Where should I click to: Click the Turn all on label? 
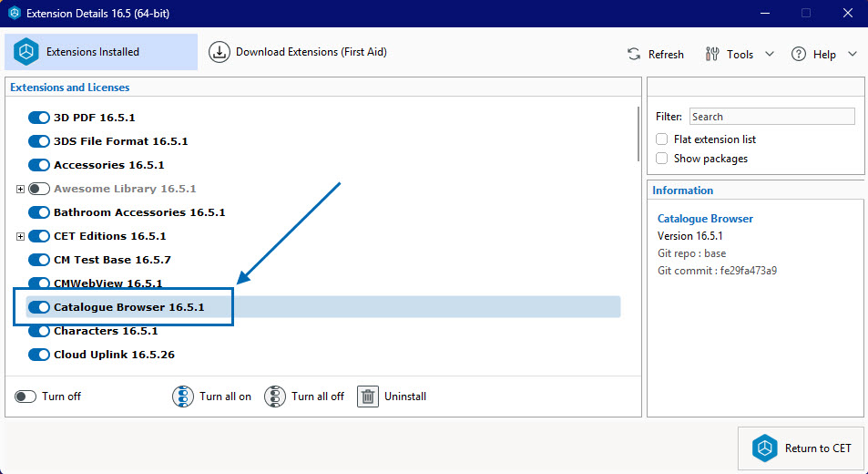pyautogui.click(x=225, y=397)
